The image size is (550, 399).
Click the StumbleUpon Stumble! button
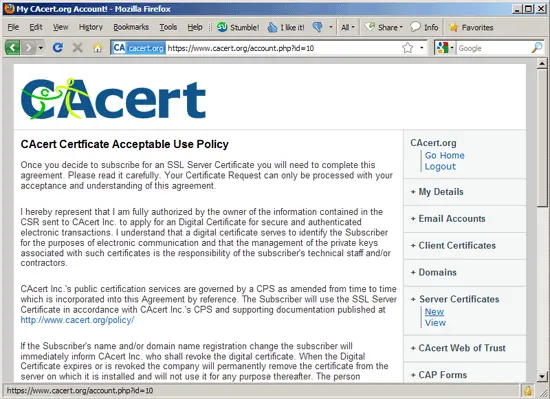tap(238, 27)
